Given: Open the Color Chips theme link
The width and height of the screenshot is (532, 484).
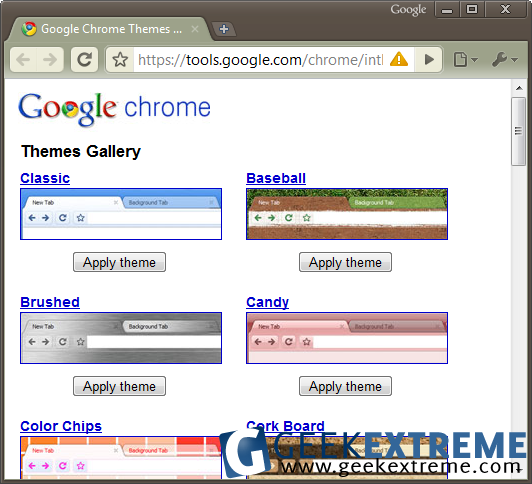Looking at the screenshot, I should [x=61, y=426].
